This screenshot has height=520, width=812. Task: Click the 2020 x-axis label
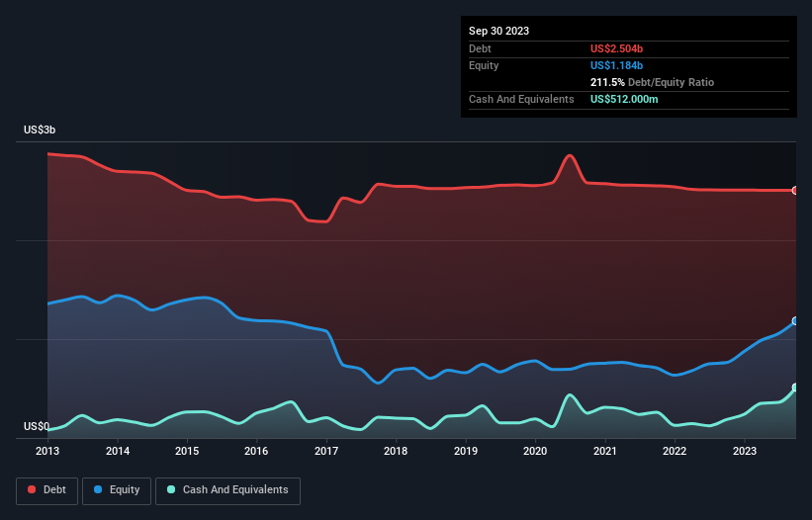tap(534, 451)
